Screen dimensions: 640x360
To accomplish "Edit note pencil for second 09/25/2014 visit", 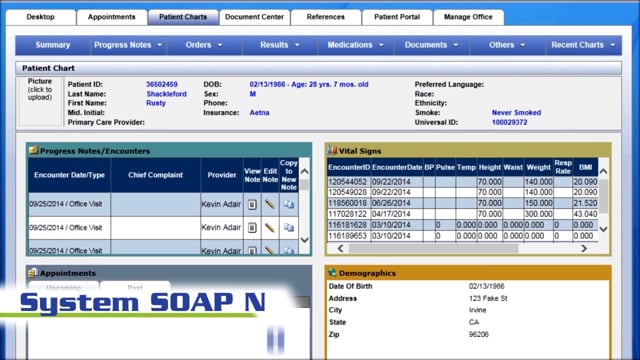I will 270,227.
